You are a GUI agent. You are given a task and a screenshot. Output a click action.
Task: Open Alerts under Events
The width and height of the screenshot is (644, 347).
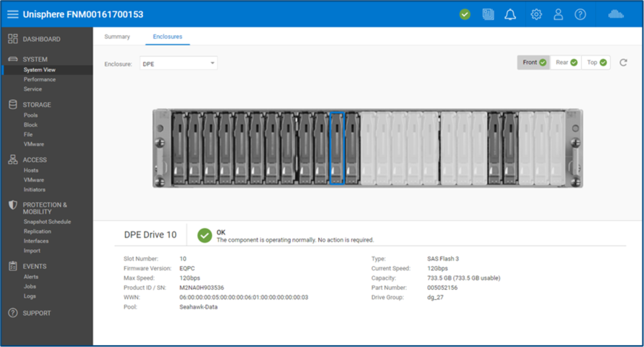[31, 277]
